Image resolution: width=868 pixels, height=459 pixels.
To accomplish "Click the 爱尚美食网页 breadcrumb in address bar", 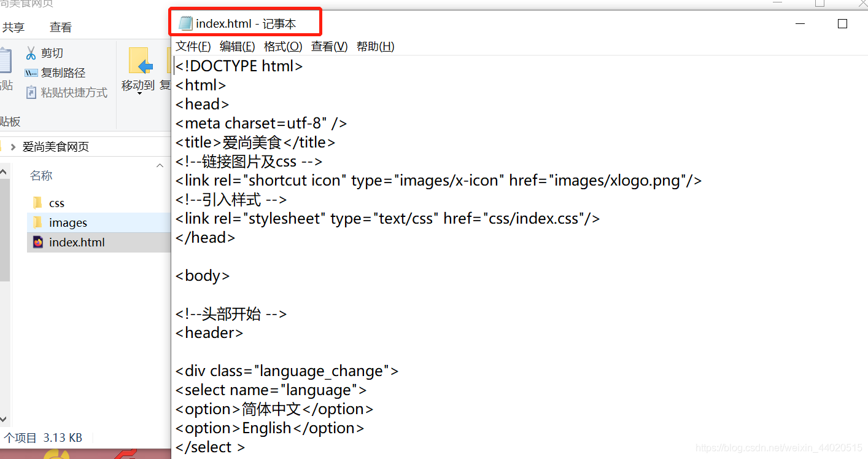I will coord(56,147).
